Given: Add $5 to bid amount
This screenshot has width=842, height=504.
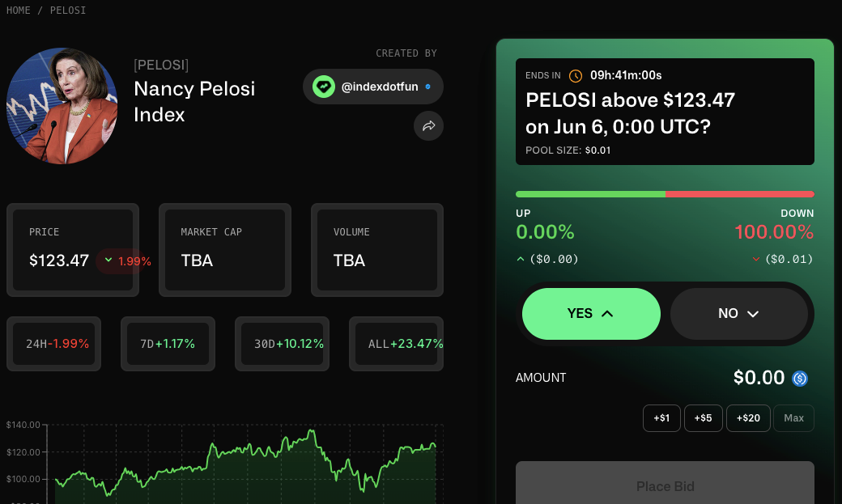Looking at the screenshot, I should [x=703, y=418].
